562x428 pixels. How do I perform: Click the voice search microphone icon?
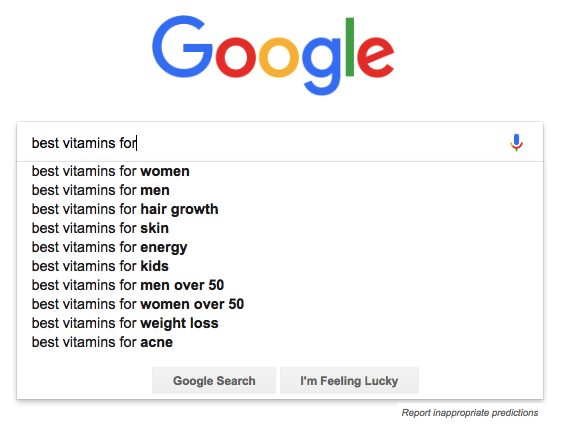(516, 142)
